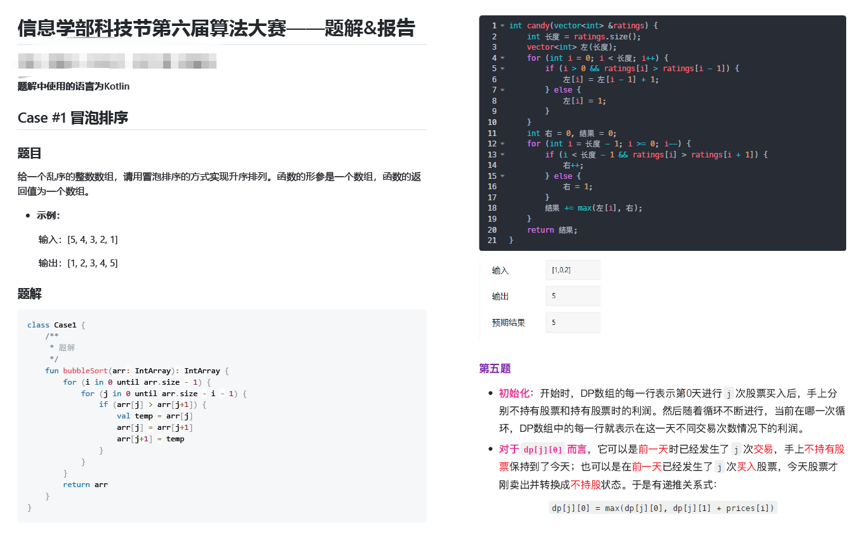Click the dp[j][0] = max formula block

663,508
